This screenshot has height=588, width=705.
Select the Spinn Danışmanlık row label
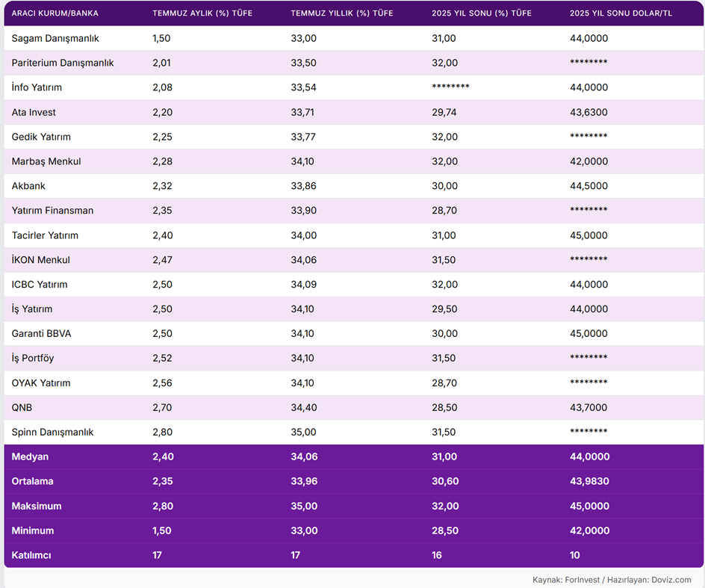(x=52, y=433)
